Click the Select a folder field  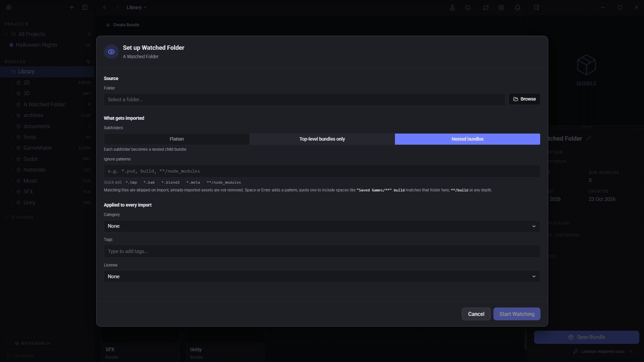[304, 100]
